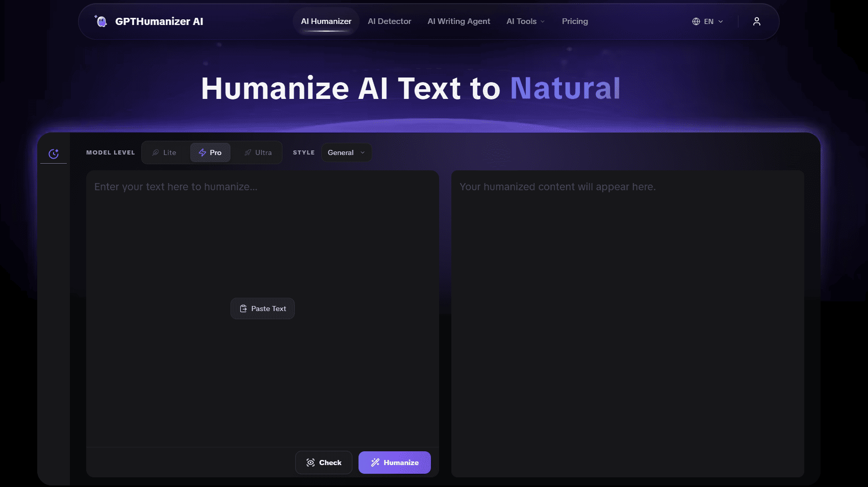The width and height of the screenshot is (868, 487).
Task: Focus the text input area to humanize
Action: pyautogui.click(x=263, y=309)
